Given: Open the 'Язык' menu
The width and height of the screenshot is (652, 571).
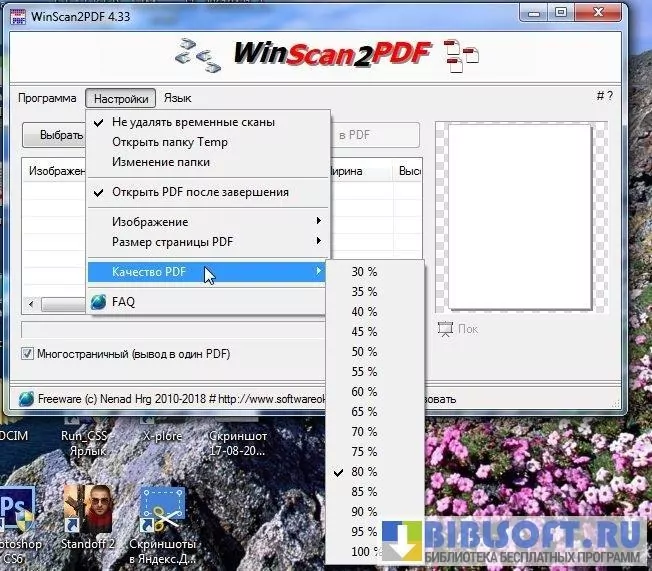Looking at the screenshot, I should point(177,98).
